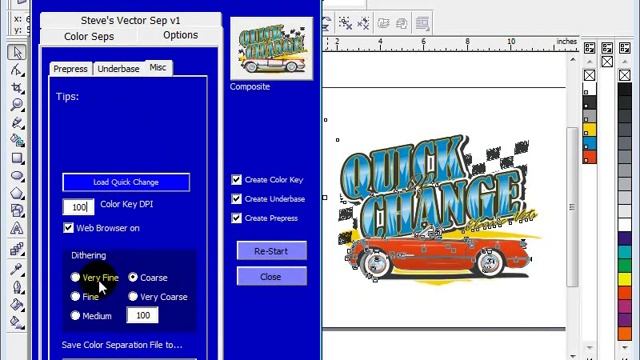Click the Re-Start button
This screenshot has width=640, height=360.
click(271, 251)
